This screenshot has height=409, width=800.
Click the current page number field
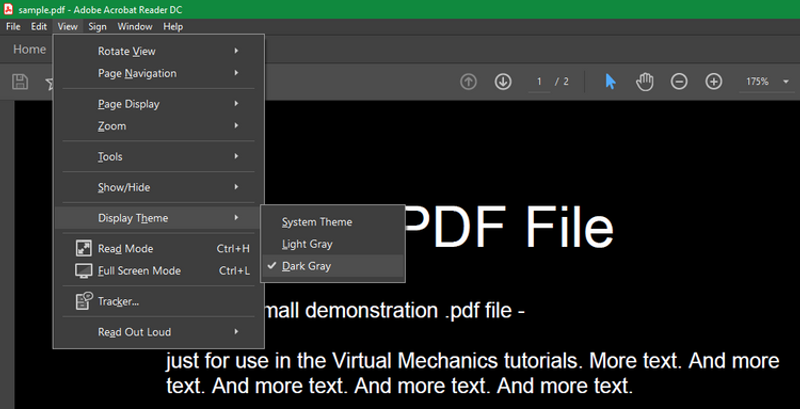(539, 82)
